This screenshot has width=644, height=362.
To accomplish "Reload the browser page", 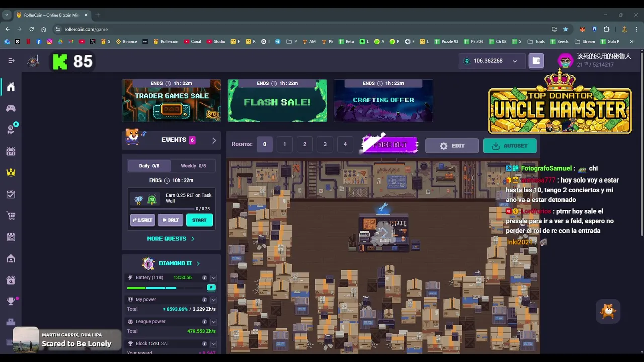I will (x=31, y=29).
